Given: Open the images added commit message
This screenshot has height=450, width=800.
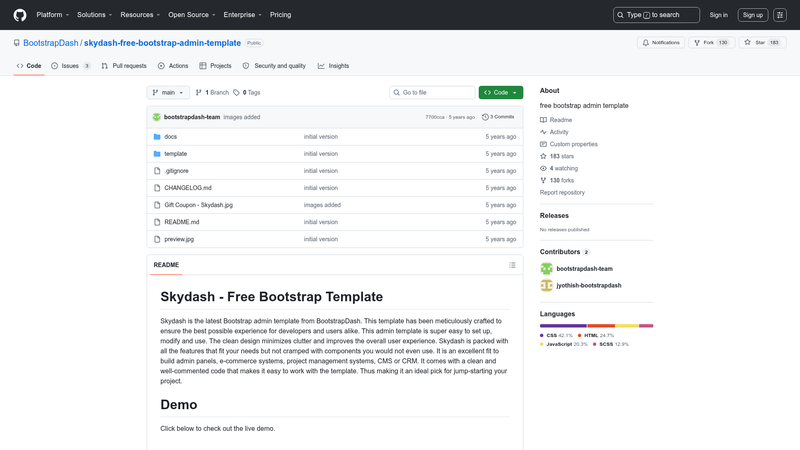Looking at the screenshot, I should pos(241,117).
